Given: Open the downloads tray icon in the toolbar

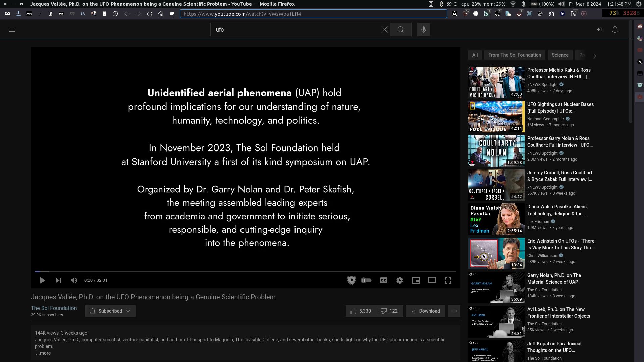Looking at the screenshot, I should [x=18, y=14].
